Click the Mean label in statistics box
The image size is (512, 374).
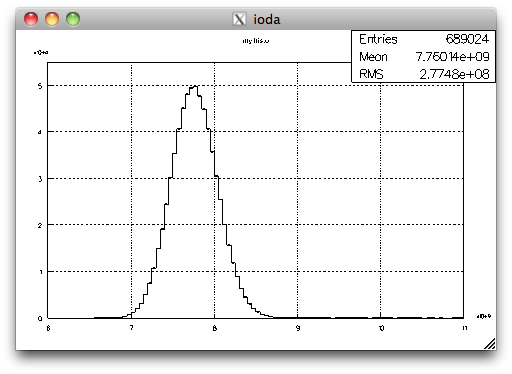coord(373,57)
